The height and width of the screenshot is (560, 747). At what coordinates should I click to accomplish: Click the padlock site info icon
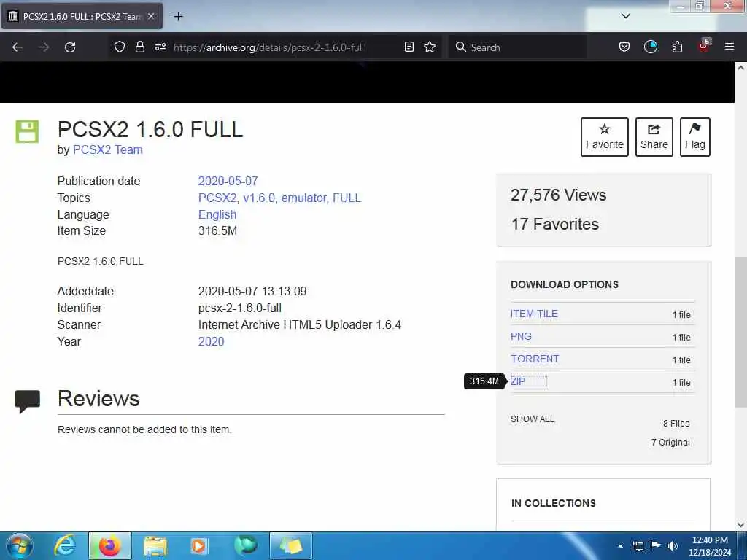coord(139,47)
